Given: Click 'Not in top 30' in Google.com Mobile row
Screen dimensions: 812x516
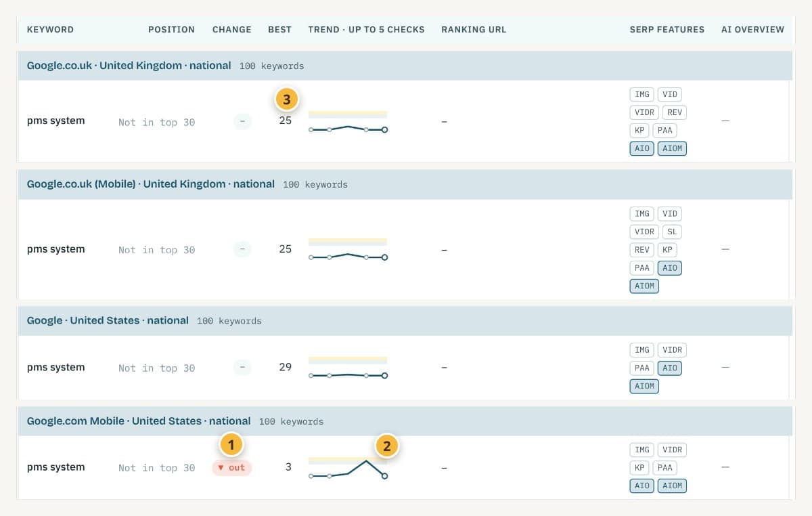Looking at the screenshot, I should coord(156,468).
